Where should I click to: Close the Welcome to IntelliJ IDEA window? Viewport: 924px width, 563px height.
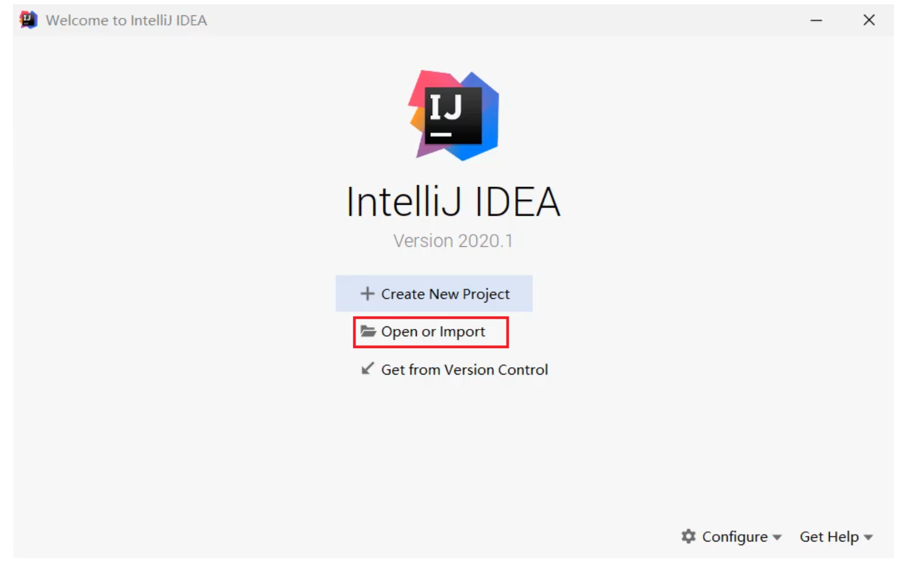point(869,20)
